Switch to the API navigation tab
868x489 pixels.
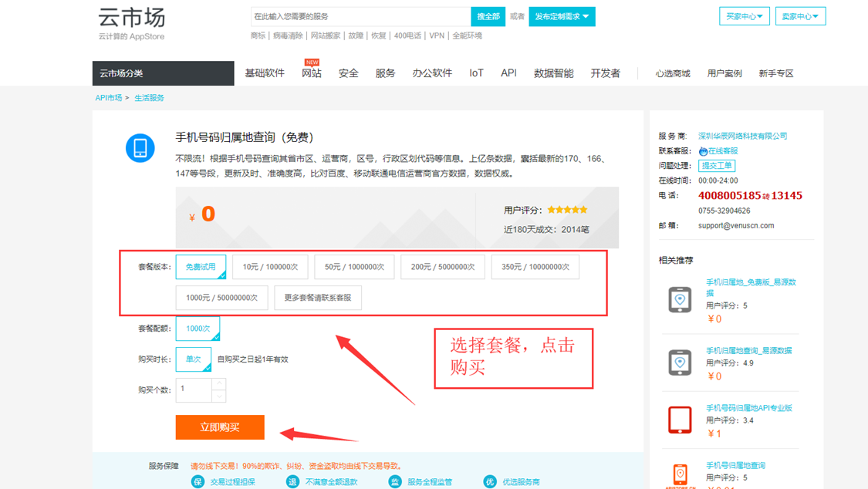click(508, 73)
